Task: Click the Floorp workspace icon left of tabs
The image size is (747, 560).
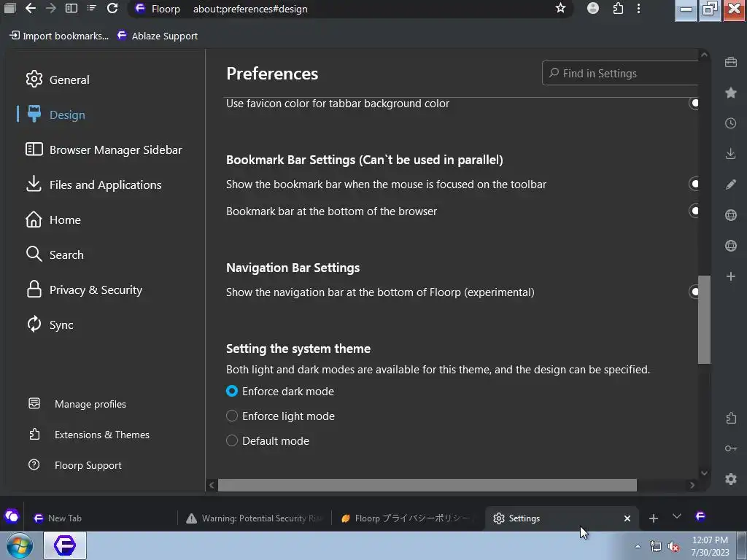Action: coord(12,517)
